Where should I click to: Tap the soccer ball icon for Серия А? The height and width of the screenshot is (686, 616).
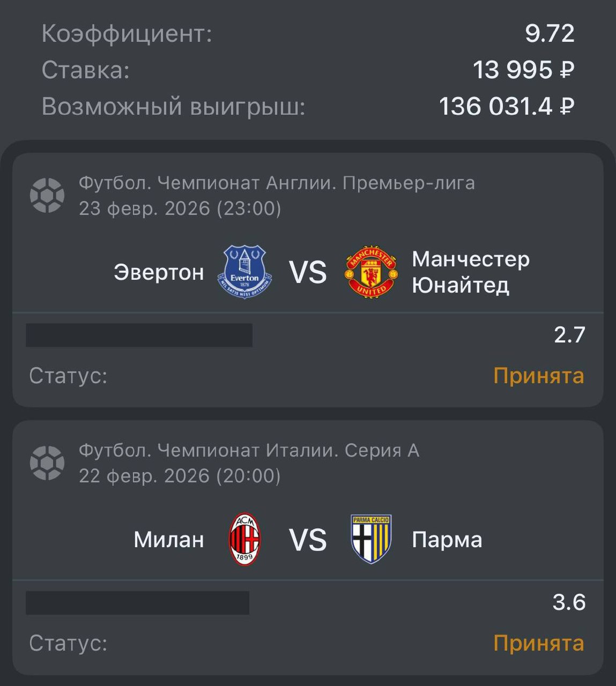47,463
